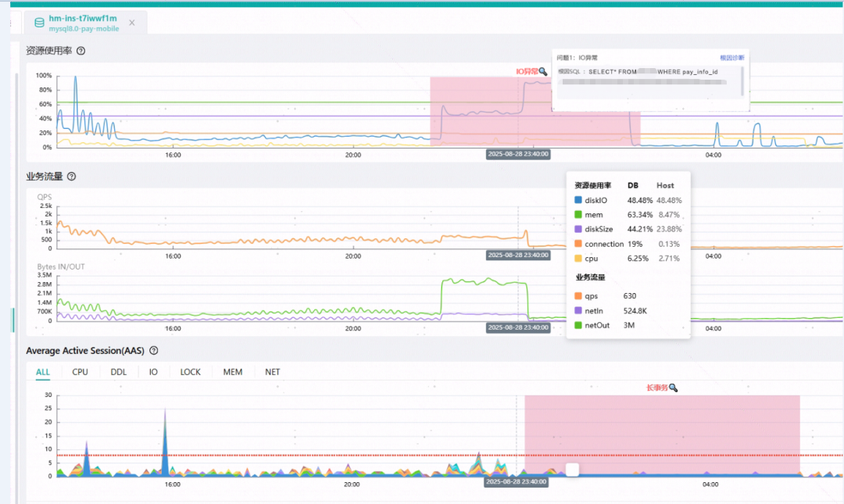The height and width of the screenshot is (504, 844).
Task: Click the qps value "630"
Action: (630, 295)
